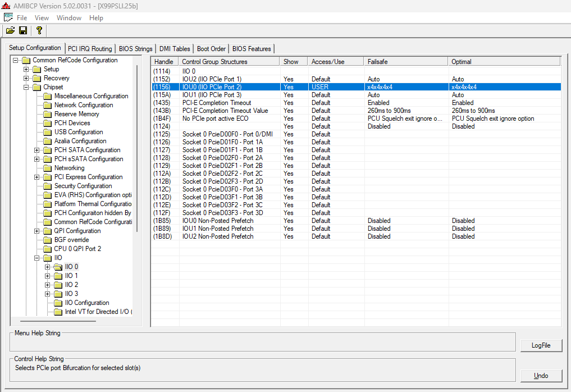Select the Miscellaneous Configuration folder icon

pyautogui.click(x=47, y=96)
